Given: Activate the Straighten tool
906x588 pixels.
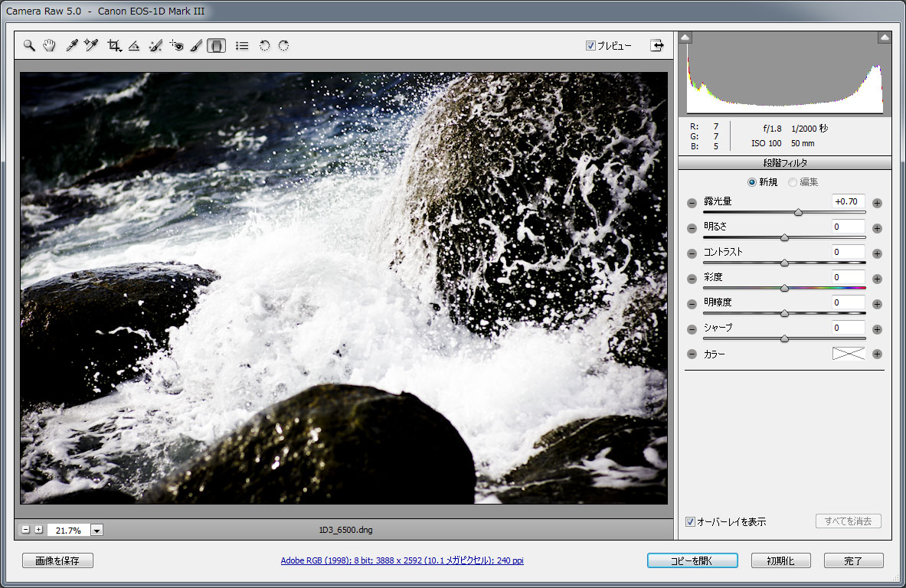Looking at the screenshot, I should [134, 46].
